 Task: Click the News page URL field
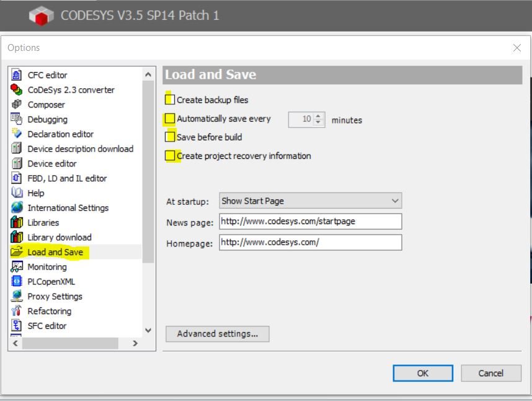click(310, 222)
